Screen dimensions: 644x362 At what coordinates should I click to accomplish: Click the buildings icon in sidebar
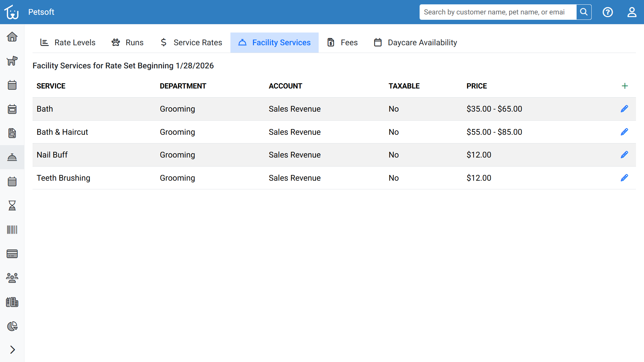coord(12,302)
